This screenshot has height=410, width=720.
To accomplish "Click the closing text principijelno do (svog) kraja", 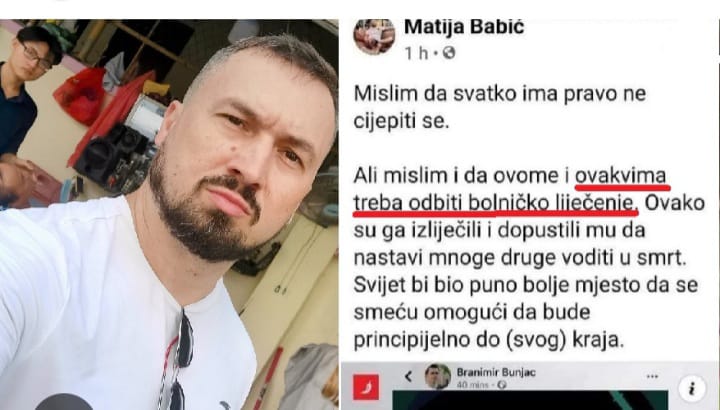I will (x=489, y=340).
